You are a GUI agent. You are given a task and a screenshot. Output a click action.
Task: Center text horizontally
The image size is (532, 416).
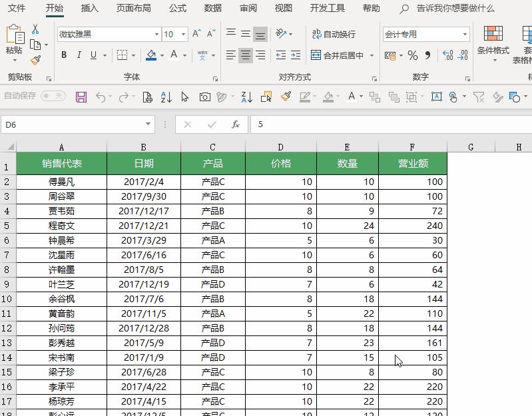click(x=246, y=55)
